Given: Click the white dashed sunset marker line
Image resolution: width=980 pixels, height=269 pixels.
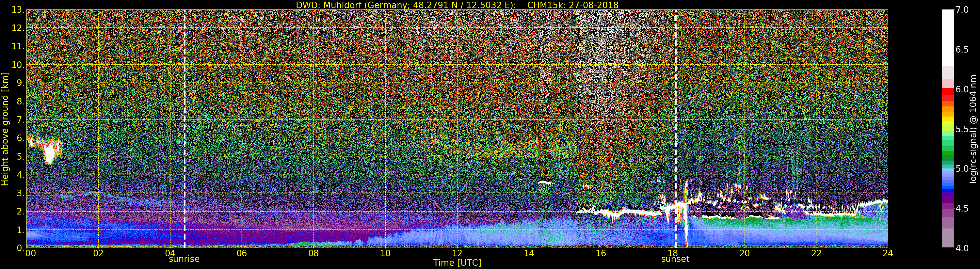Looking at the screenshot, I should (676, 129).
